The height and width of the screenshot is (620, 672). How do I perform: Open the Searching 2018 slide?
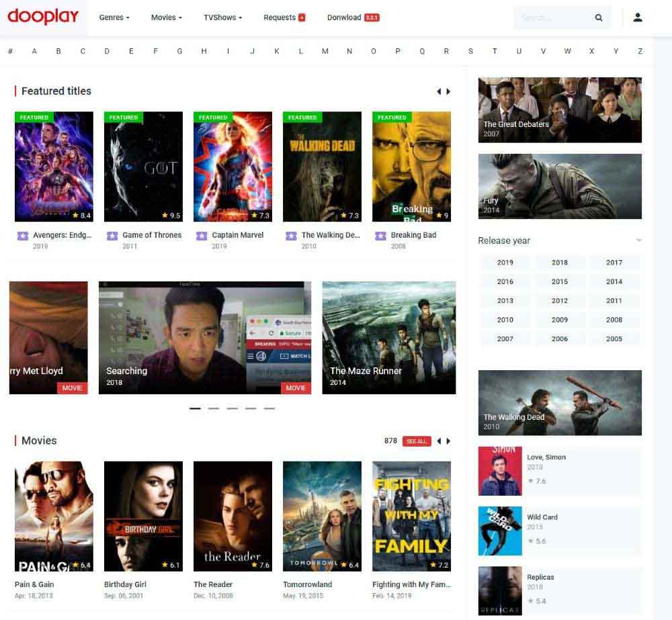[x=205, y=338]
